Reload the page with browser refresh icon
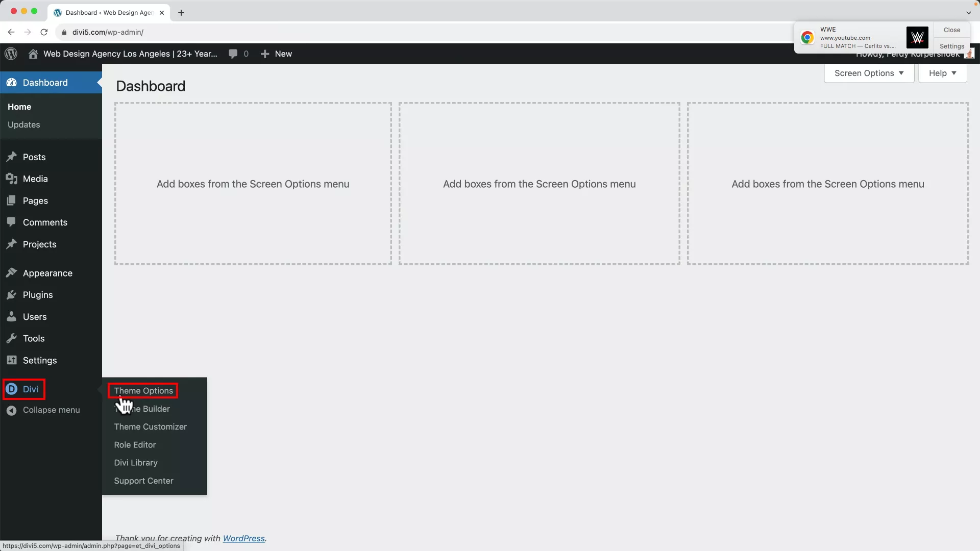The image size is (980, 551). (x=44, y=32)
